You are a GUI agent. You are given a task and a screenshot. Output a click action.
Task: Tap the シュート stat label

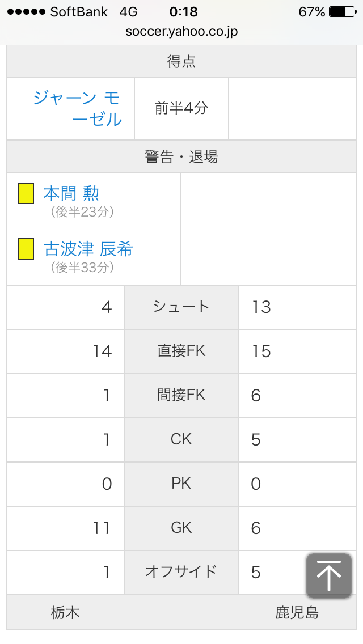(x=181, y=307)
